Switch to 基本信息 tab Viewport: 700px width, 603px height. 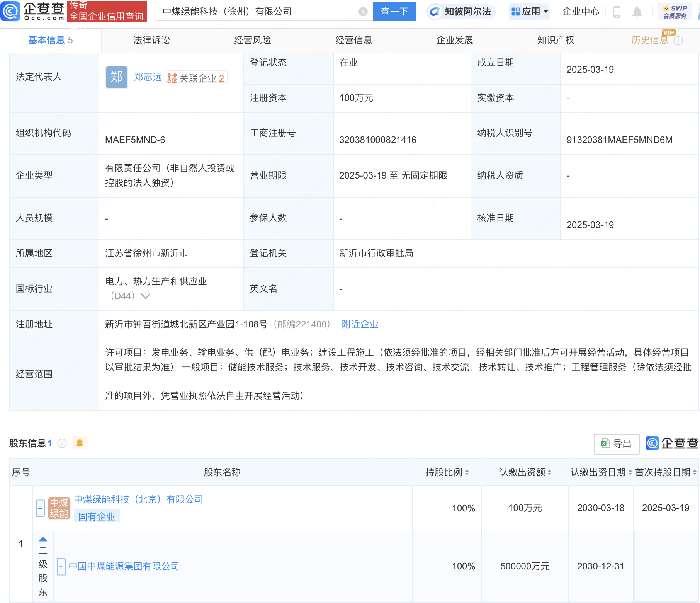pos(50,40)
